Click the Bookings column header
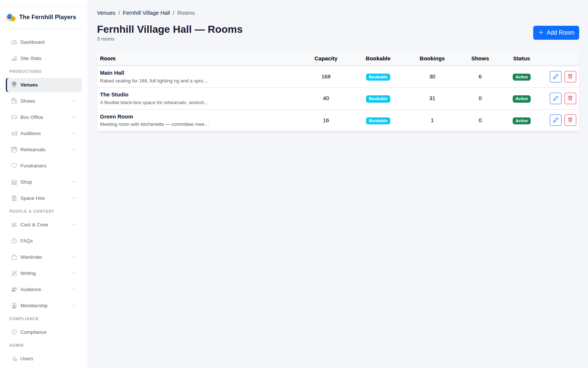The height and width of the screenshot is (368, 588). coord(432,59)
